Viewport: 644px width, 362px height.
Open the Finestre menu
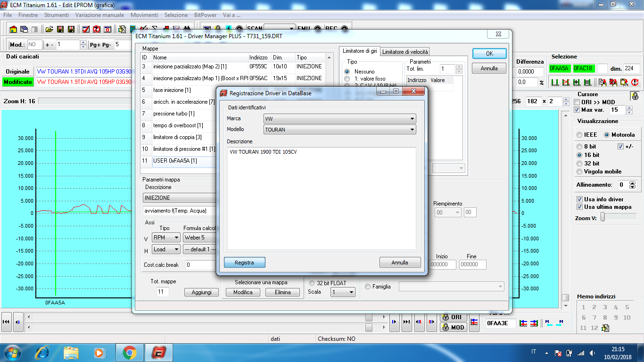pos(28,15)
